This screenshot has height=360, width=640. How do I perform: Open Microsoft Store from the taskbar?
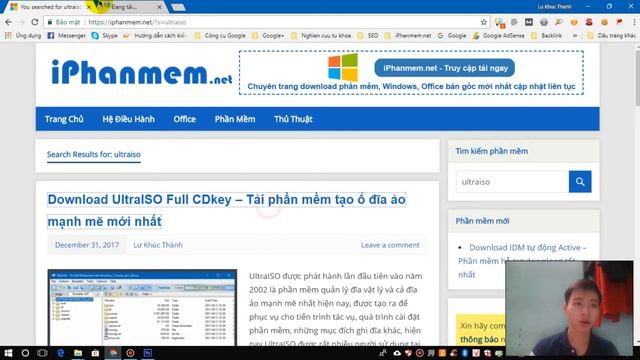(95, 353)
